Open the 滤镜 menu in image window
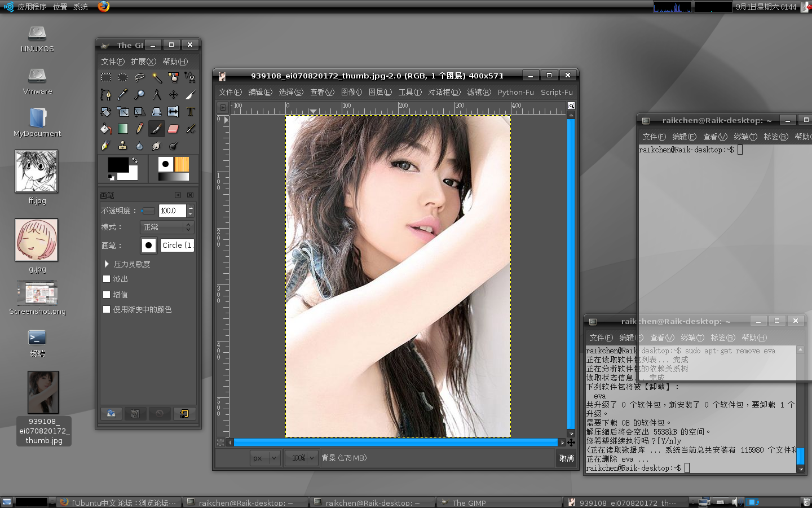Image resolution: width=812 pixels, height=508 pixels. (479, 92)
